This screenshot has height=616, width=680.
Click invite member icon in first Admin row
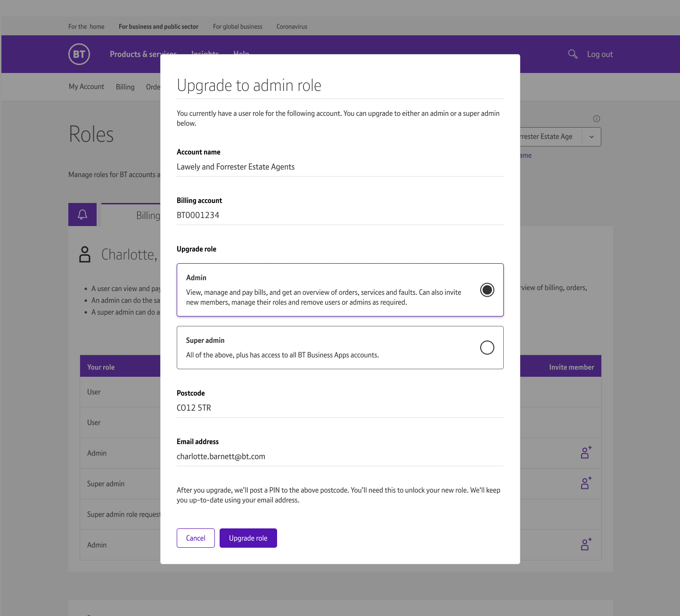pyautogui.click(x=586, y=453)
